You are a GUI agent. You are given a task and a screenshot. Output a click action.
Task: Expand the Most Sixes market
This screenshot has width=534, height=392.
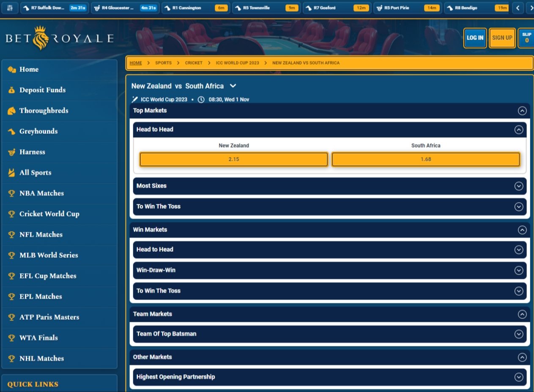coord(519,186)
